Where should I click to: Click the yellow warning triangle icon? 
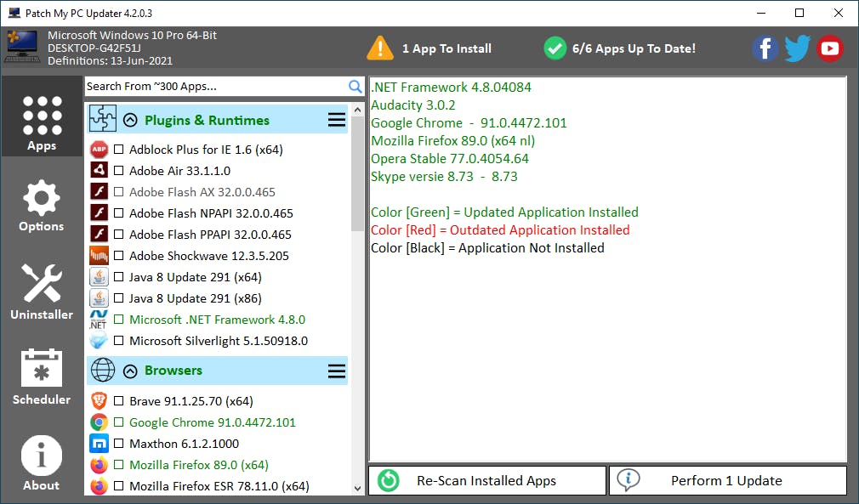point(379,48)
